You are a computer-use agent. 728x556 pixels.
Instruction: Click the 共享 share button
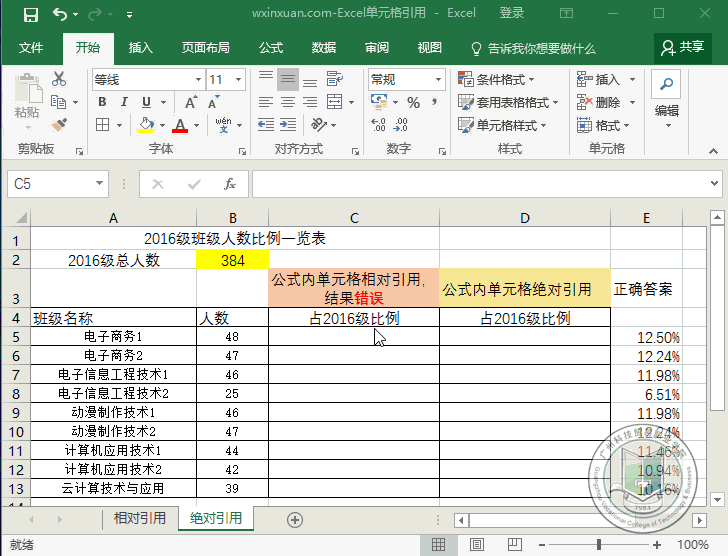682,47
